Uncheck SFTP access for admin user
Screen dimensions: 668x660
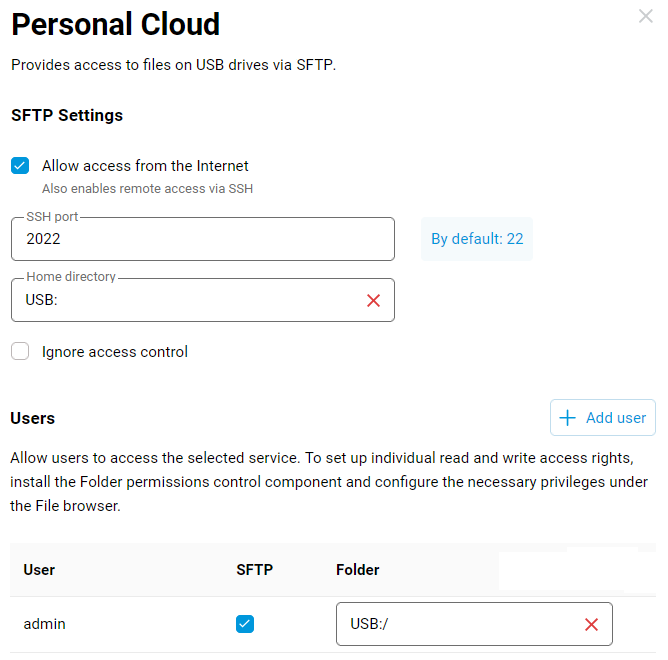(245, 624)
